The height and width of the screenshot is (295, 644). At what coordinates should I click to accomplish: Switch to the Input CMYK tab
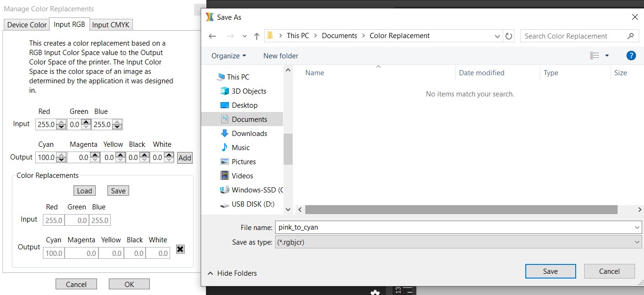coord(111,25)
